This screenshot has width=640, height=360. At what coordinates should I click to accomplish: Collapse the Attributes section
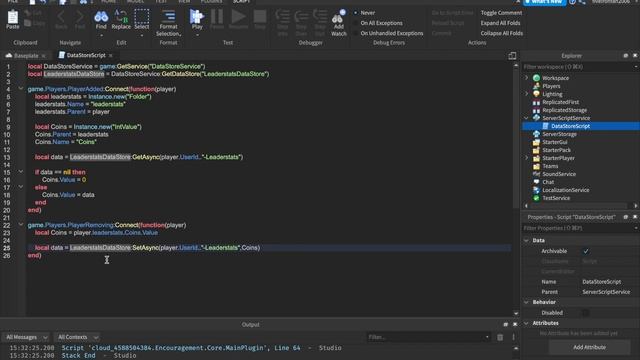(527, 323)
